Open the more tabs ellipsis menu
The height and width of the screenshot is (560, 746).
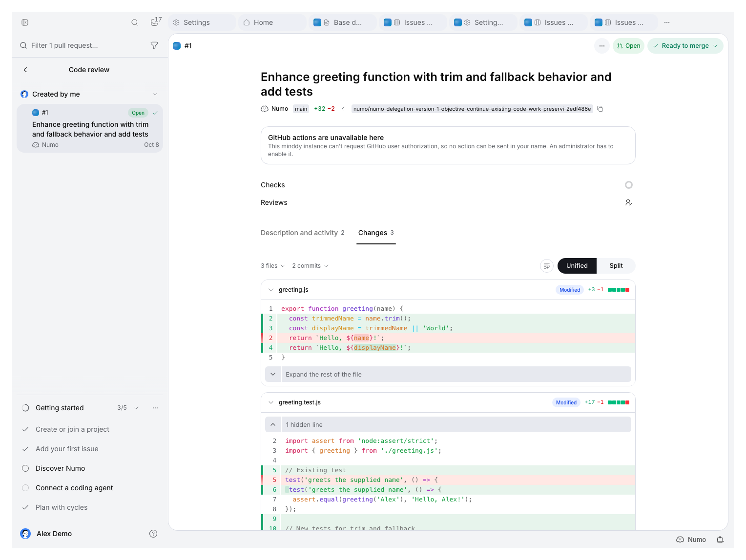pos(667,22)
